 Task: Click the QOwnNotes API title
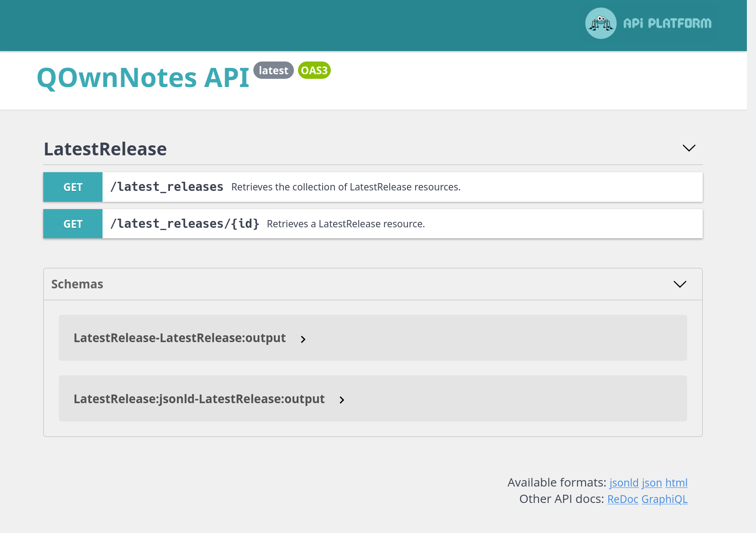pos(143,77)
